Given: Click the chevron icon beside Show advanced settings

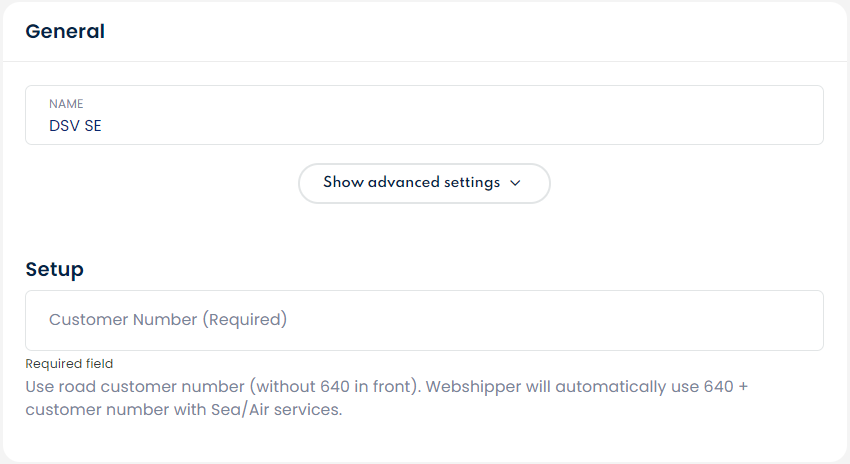Looking at the screenshot, I should [x=515, y=183].
